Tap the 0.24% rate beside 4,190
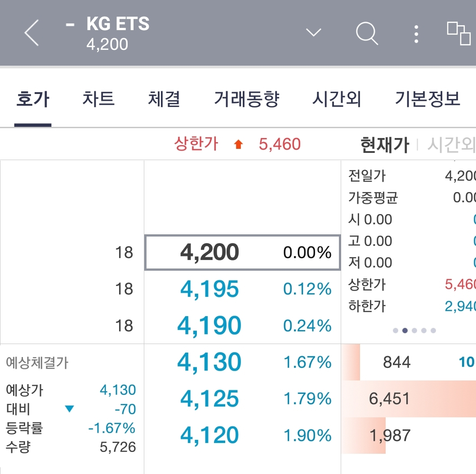This screenshot has height=474, width=476. [307, 326]
